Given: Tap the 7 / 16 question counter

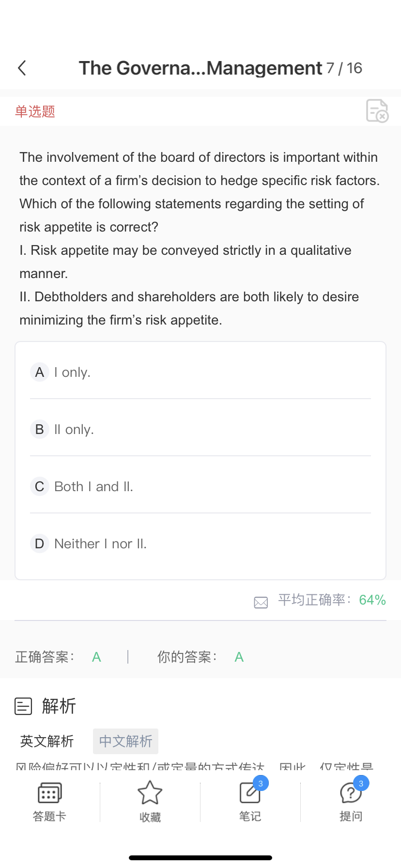Looking at the screenshot, I should 344,68.
